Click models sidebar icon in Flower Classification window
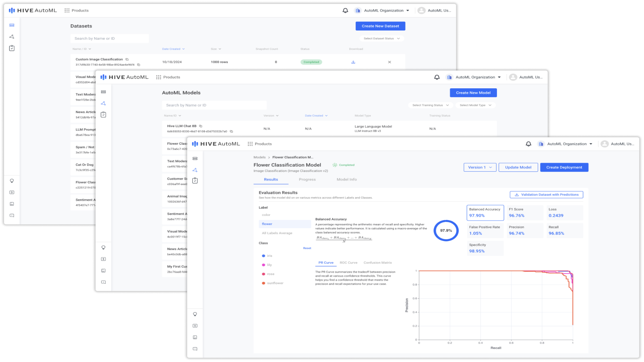The width and height of the screenshot is (644, 362). point(195,170)
